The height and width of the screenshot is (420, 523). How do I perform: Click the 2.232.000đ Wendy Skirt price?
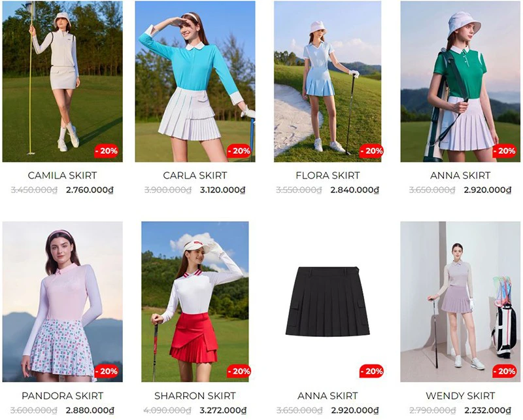pos(488,410)
